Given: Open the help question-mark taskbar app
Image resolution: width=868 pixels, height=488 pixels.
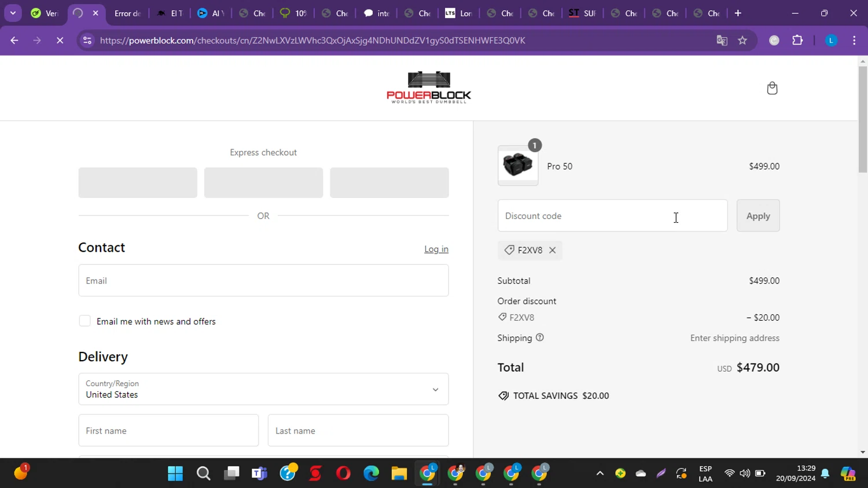Looking at the screenshot, I should (288, 474).
